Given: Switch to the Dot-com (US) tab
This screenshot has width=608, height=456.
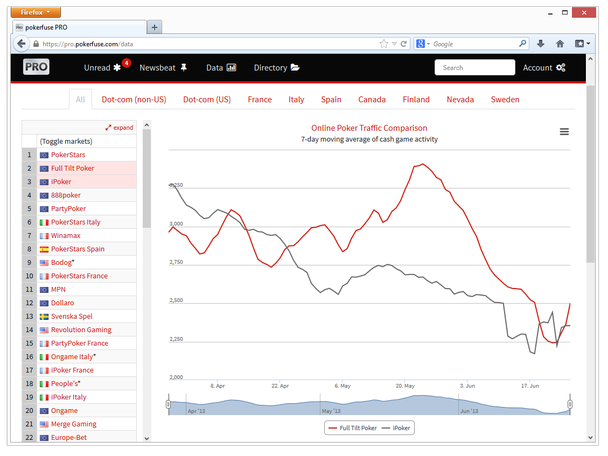Looking at the screenshot, I should 207,100.
